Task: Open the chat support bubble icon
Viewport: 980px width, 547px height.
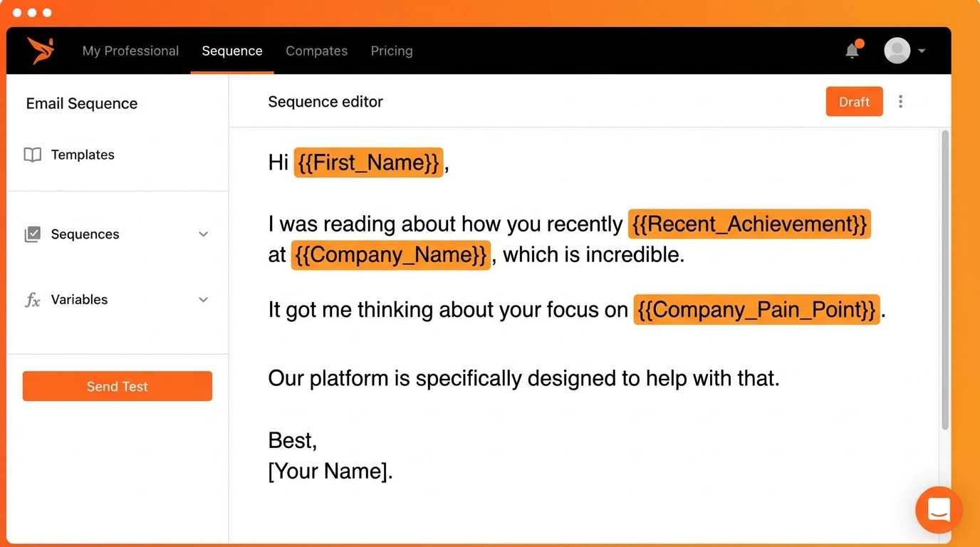Action: click(x=939, y=510)
